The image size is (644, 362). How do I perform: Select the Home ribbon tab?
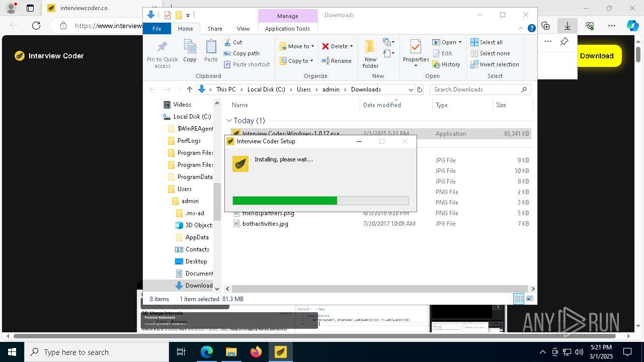pyautogui.click(x=185, y=29)
